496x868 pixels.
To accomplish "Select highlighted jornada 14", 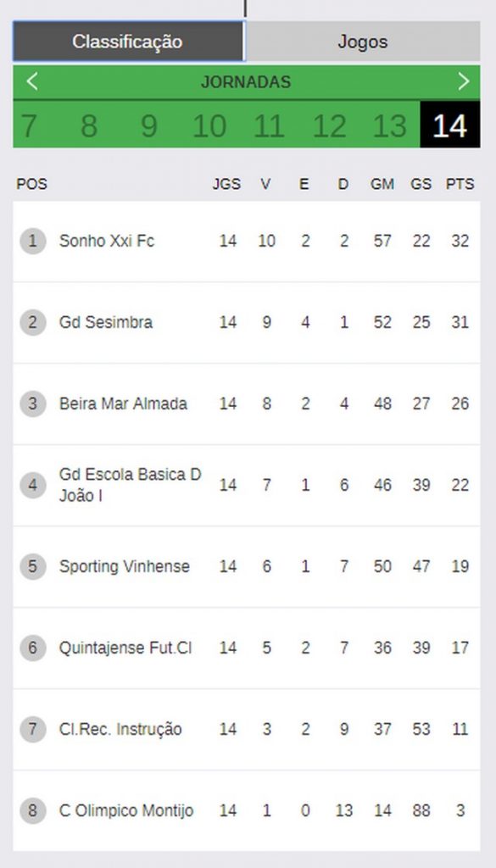I will 450,125.
